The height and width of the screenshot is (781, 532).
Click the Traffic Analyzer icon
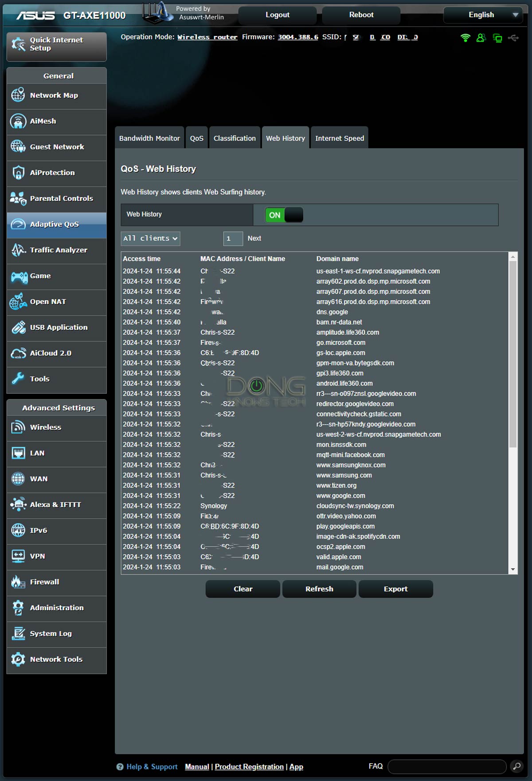click(18, 250)
